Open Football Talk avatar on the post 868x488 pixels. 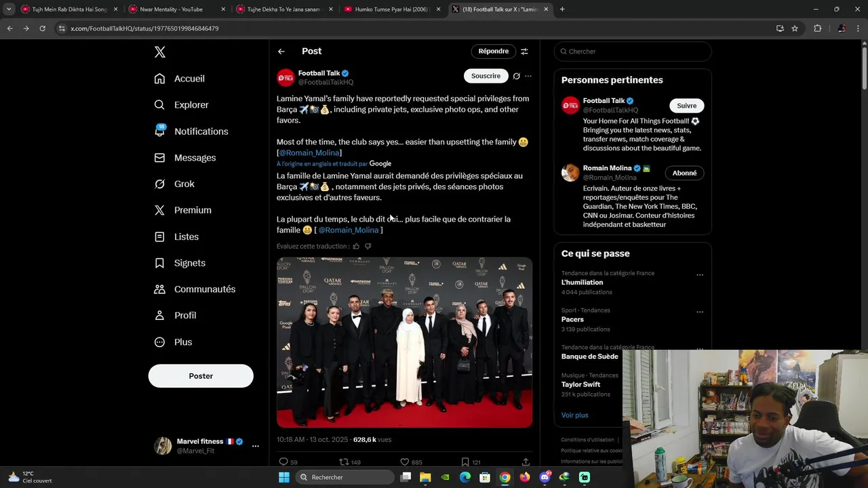point(285,78)
